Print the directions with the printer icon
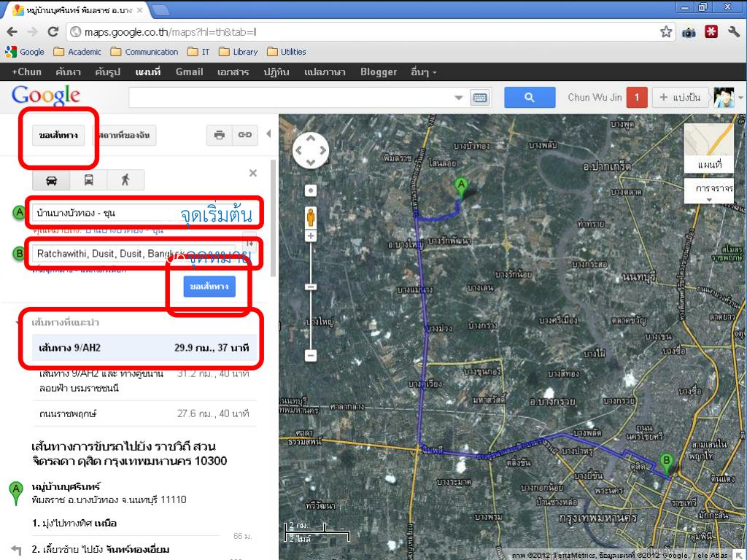The width and height of the screenshot is (747, 560). pos(219,135)
